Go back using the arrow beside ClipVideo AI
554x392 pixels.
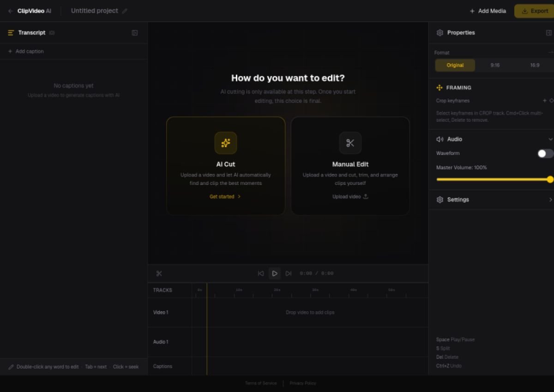click(10, 11)
